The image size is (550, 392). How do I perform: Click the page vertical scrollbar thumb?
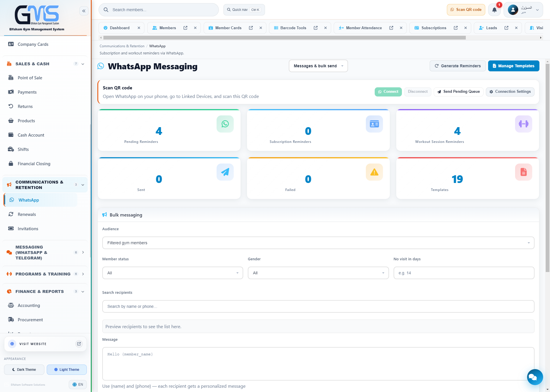coord(548,168)
